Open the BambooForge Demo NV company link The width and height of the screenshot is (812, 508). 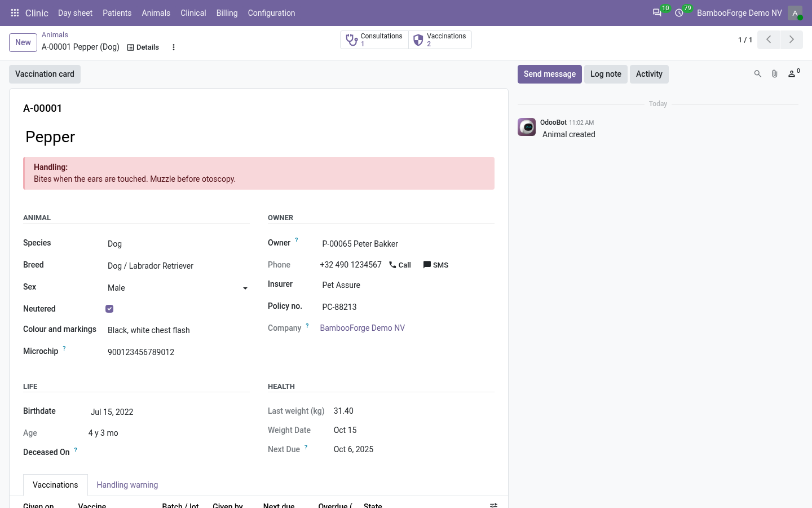pos(363,328)
